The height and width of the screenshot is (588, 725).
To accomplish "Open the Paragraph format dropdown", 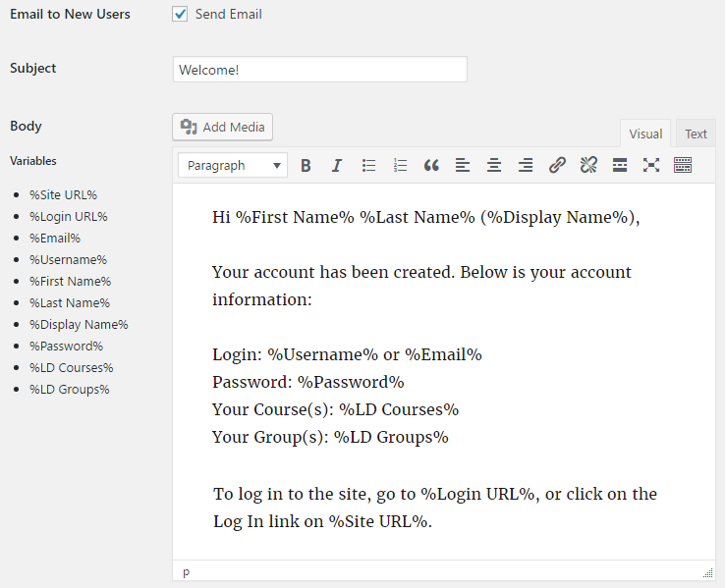I will (233, 166).
